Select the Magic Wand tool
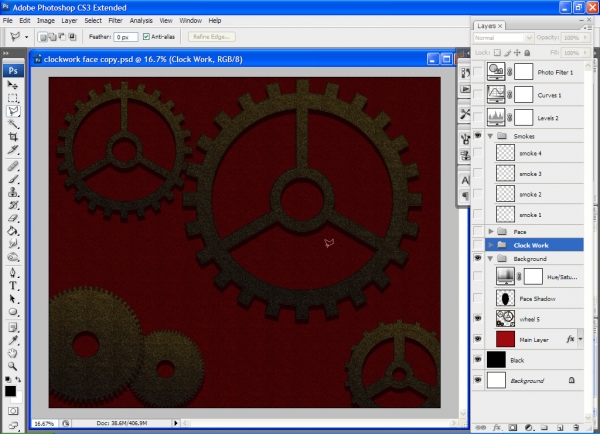Viewport: 600px width, 434px height. click(x=13, y=124)
